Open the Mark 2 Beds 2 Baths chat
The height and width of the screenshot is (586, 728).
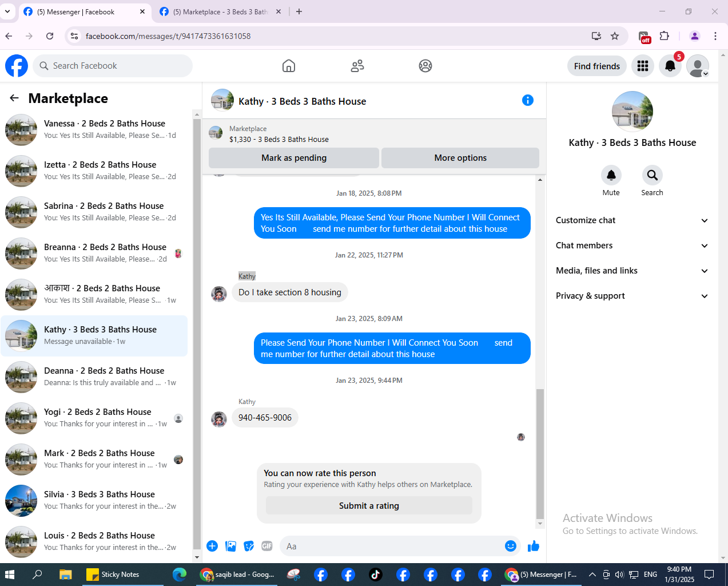click(94, 459)
